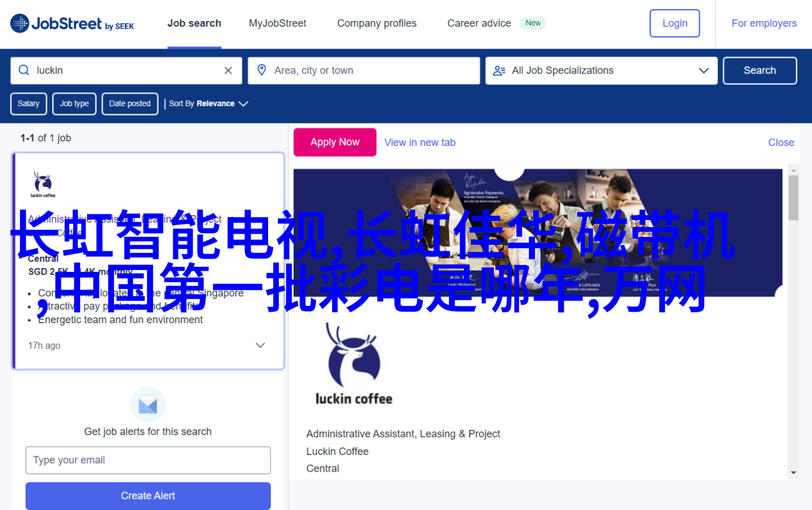
Task: Open the large luckin coffee logo in details
Action: pyautogui.click(x=353, y=363)
